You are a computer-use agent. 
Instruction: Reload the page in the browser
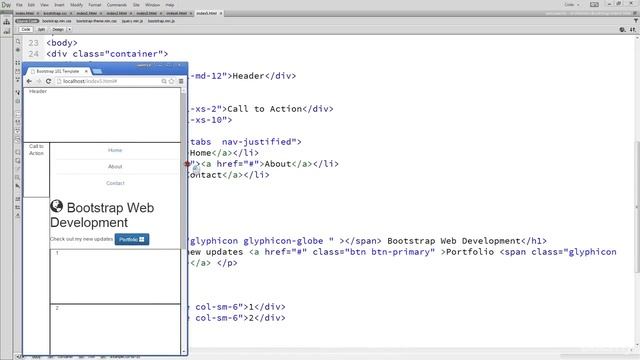pos(48,81)
